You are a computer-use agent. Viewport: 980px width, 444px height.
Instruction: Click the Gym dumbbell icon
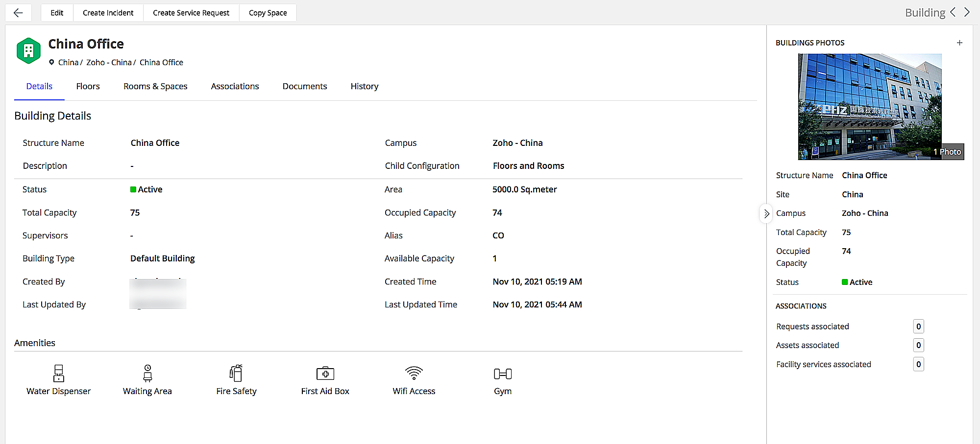click(x=502, y=374)
